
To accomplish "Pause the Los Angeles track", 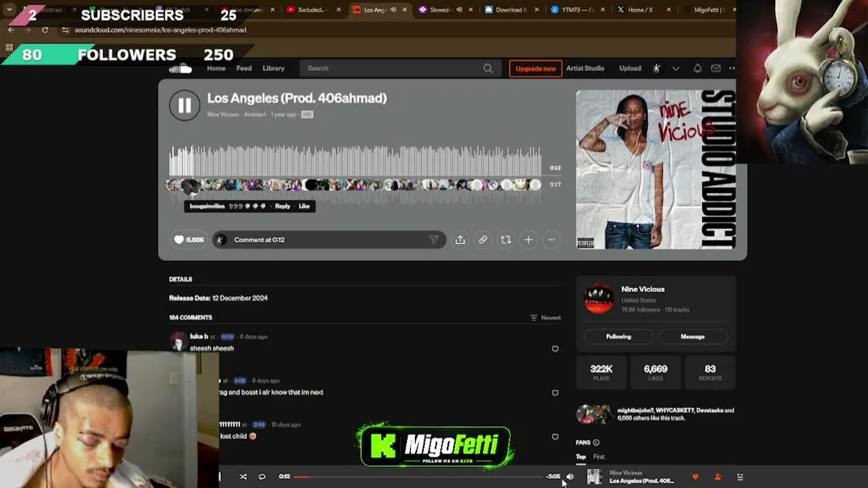I will (184, 105).
